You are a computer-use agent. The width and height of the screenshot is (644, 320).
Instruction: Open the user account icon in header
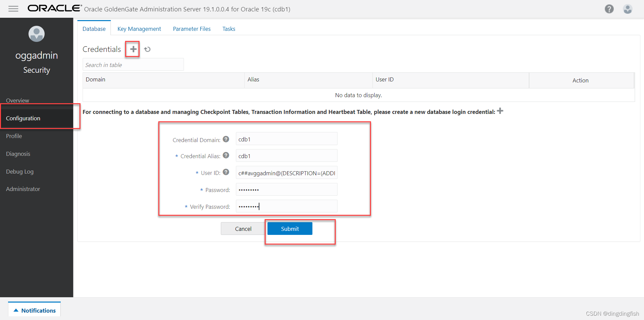(x=628, y=9)
